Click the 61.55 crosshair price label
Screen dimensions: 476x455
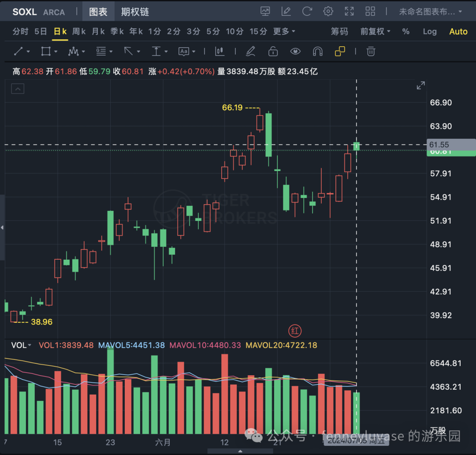(451, 145)
